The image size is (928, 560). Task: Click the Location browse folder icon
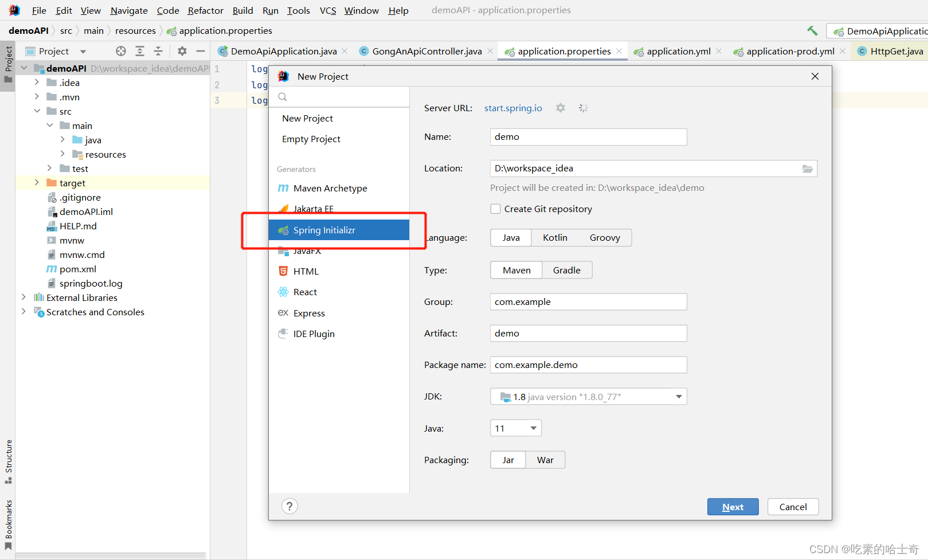[x=808, y=169]
